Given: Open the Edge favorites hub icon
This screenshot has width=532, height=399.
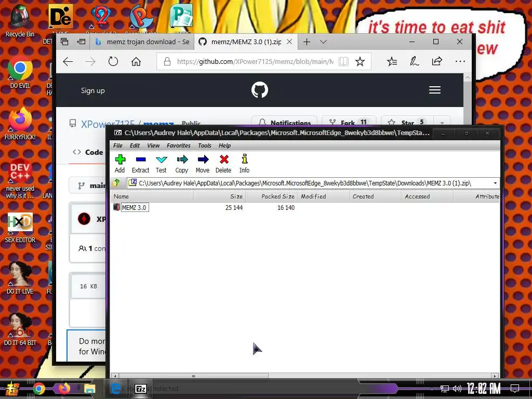Looking at the screenshot, I should pyautogui.click(x=392, y=61).
